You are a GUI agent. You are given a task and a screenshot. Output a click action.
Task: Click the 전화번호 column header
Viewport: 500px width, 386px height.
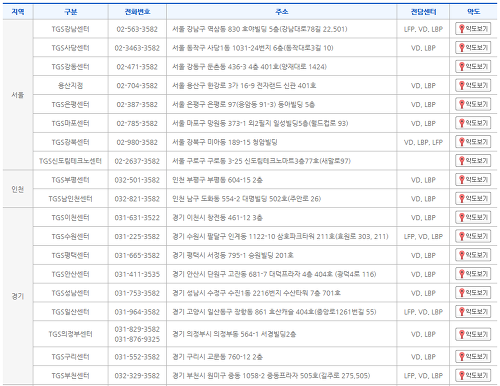pos(137,12)
